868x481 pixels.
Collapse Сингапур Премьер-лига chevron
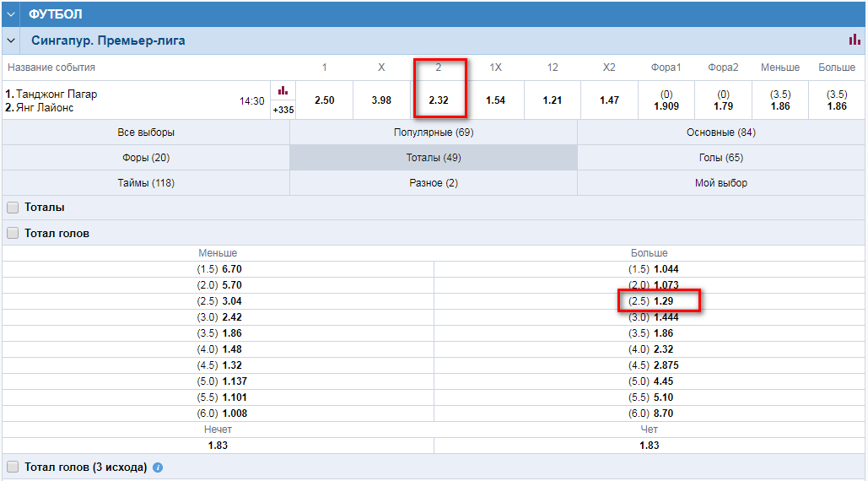tap(11, 41)
